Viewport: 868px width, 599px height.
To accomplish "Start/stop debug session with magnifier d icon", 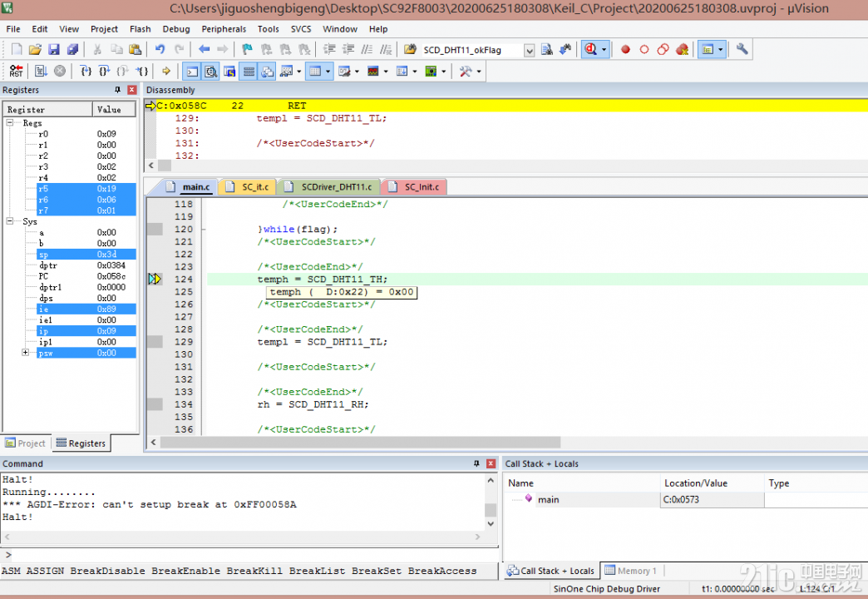I will (590, 50).
